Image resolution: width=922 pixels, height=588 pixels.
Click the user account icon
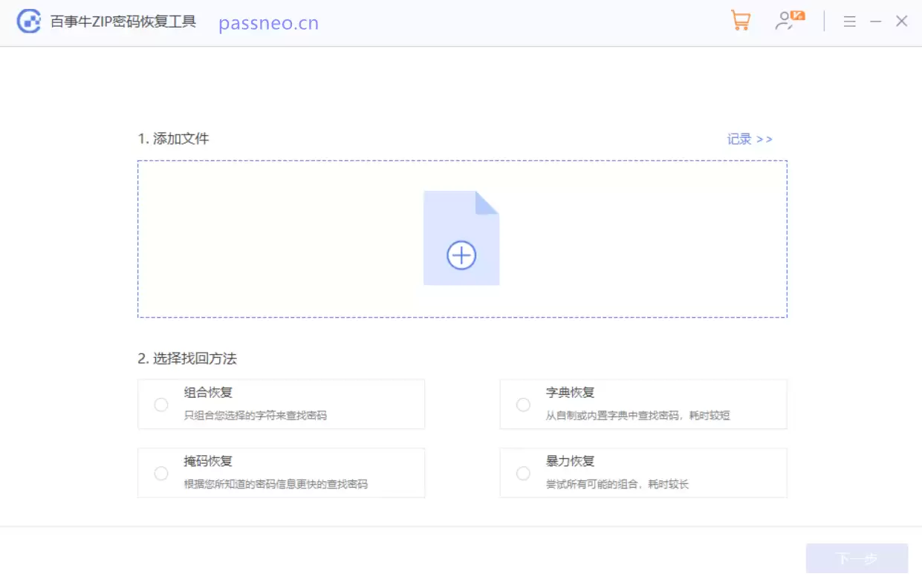[785, 22]
